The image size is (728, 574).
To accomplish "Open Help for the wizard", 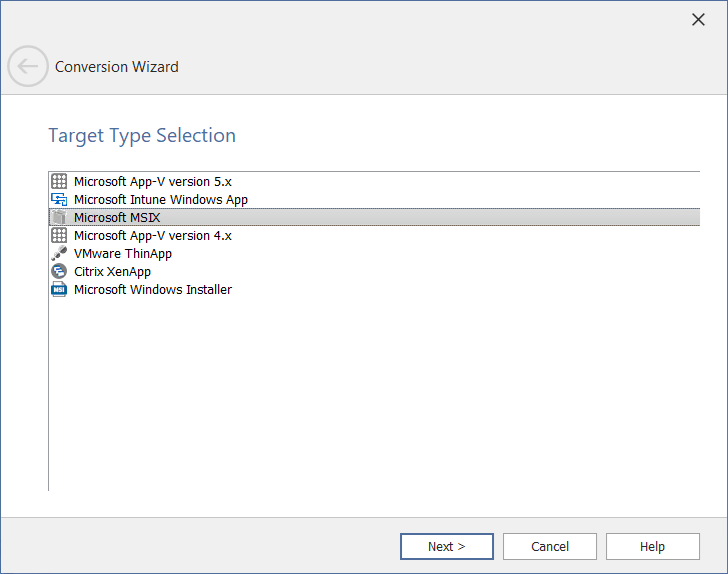I will [652, 547].
